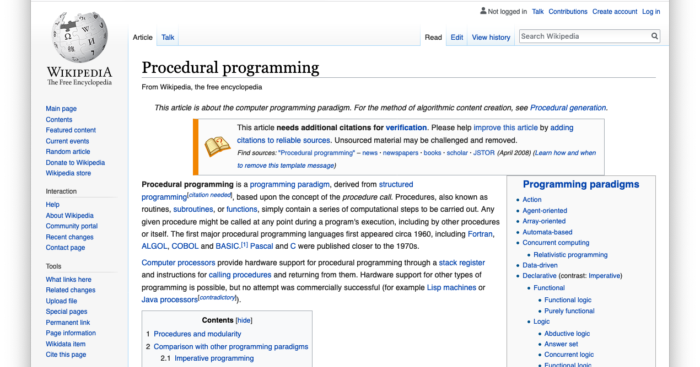Hide the Contents table
700x367 pixels.
pyautogui.click(x=244, y=321)
